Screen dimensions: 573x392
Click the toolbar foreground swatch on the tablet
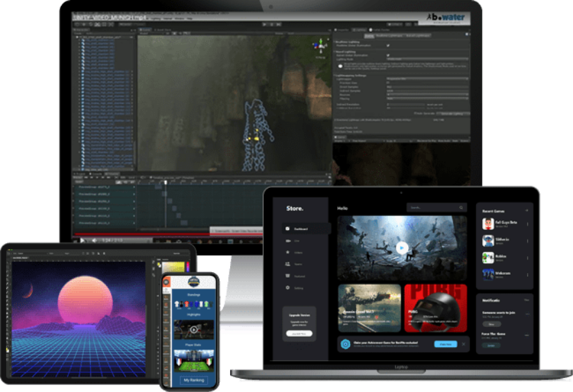8,350
